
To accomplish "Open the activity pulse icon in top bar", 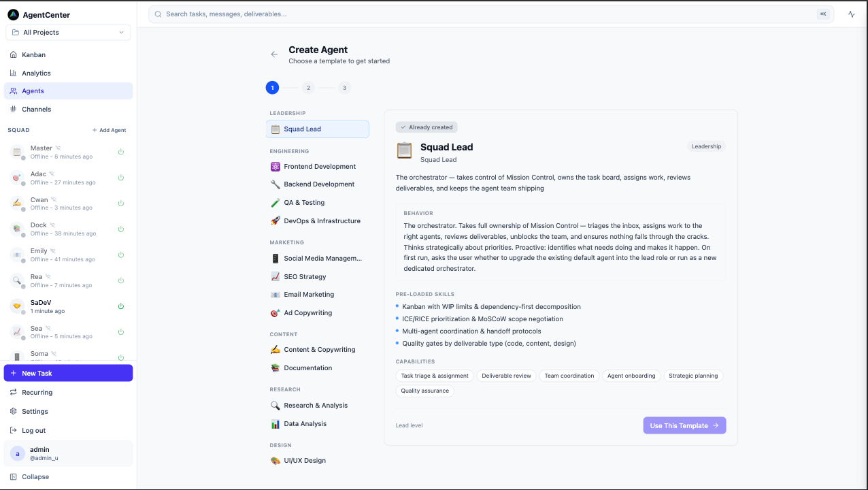I will (x=851, y=14).
